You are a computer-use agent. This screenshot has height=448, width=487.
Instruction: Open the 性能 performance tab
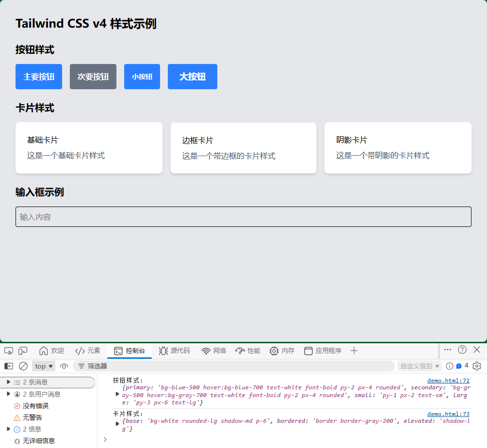248,351
